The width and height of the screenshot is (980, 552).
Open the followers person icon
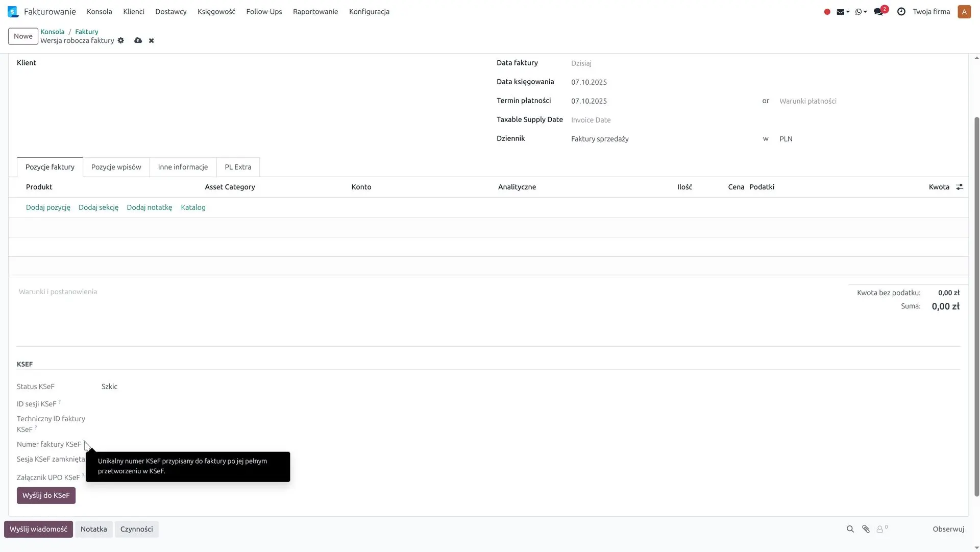(x=880, y=529)
